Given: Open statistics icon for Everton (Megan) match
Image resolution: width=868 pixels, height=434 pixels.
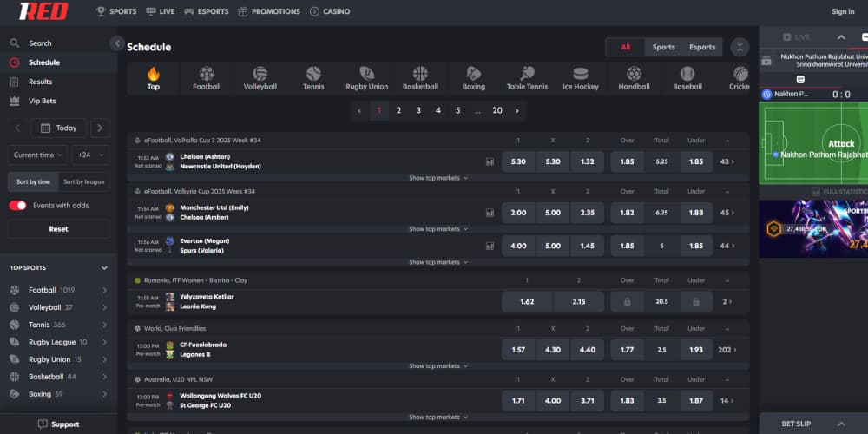Looking at the screenshot, I should coord(490,246).
